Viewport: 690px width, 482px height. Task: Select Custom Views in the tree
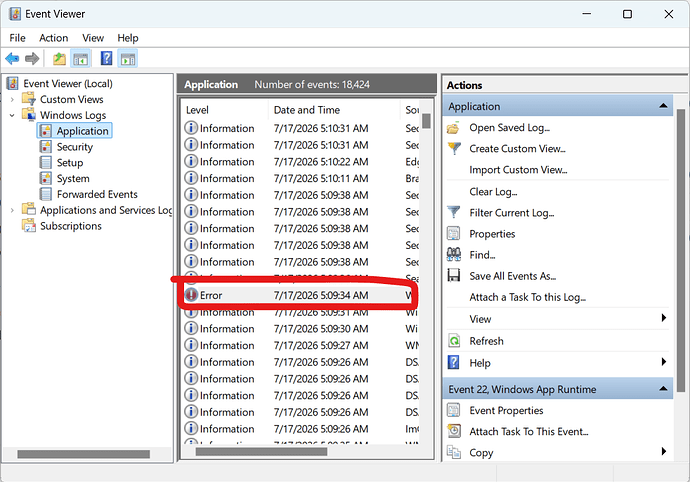pos(72,99)
